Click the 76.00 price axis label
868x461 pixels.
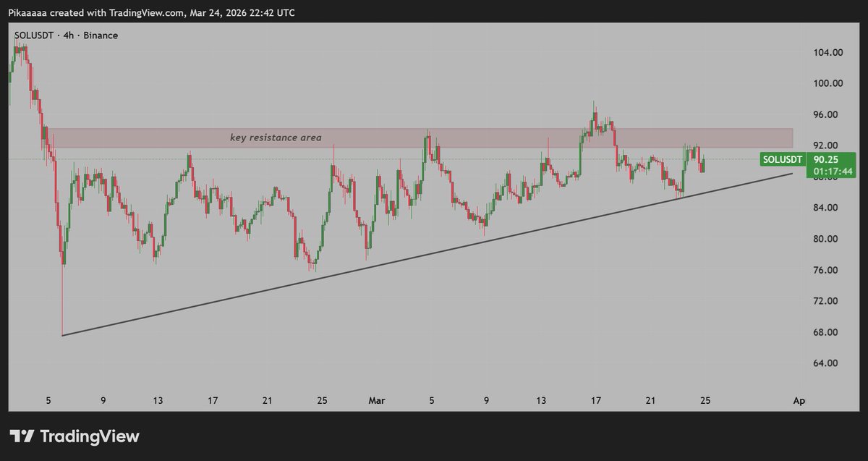pyautogui.click(x=827, y=270)
